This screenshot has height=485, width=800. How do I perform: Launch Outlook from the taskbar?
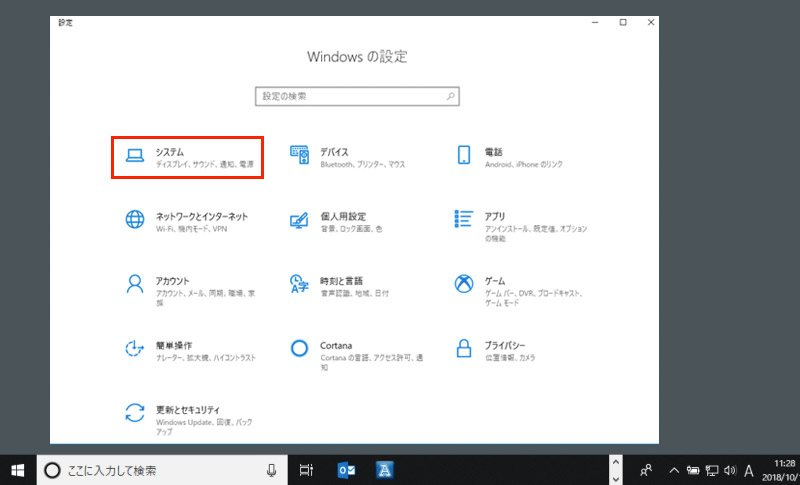tap(346, 470)
